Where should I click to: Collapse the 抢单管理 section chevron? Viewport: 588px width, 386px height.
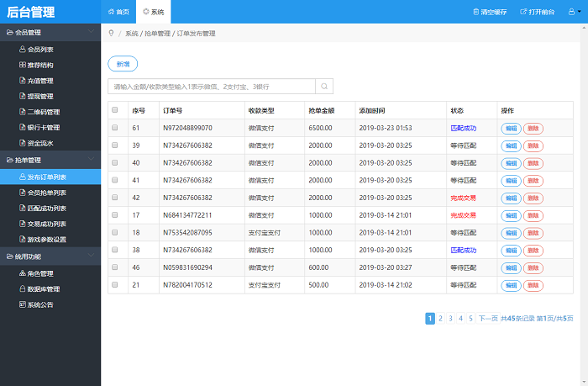pos(91,159)
